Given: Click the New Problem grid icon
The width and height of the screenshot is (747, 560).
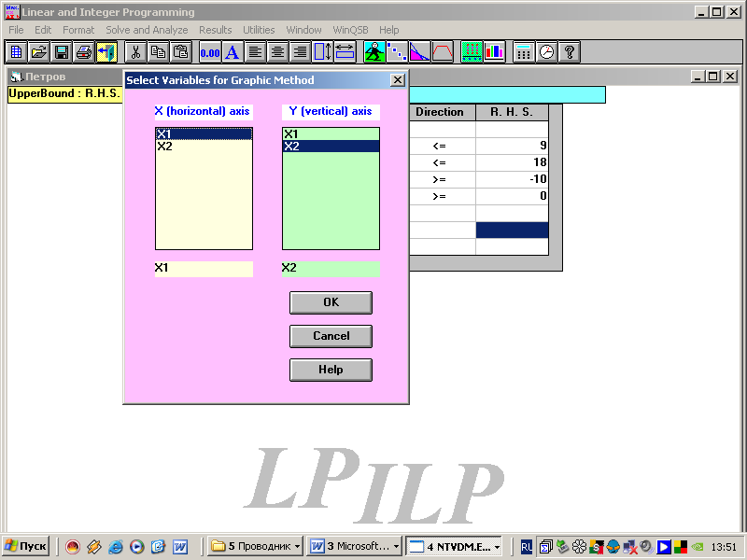Looking at the screenshot, I should click(x=16, y=52).
